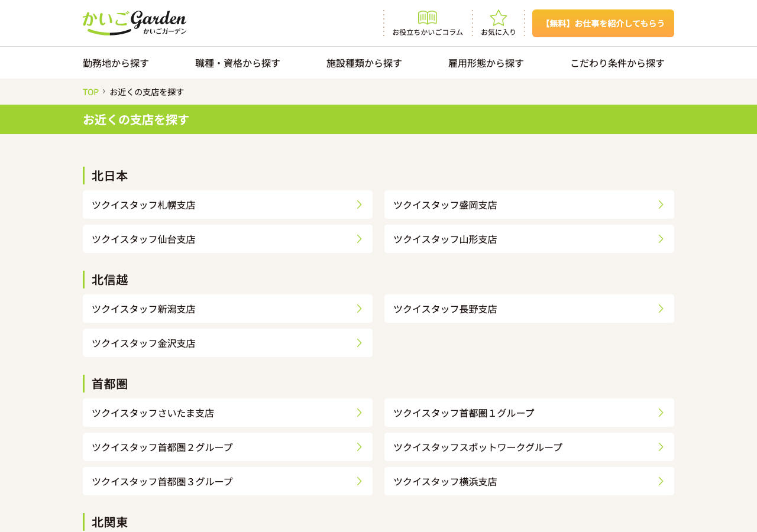Visit ツクイスタッフ横浜支店 page
Screen dimensions: 757x532
coord(529,481)
